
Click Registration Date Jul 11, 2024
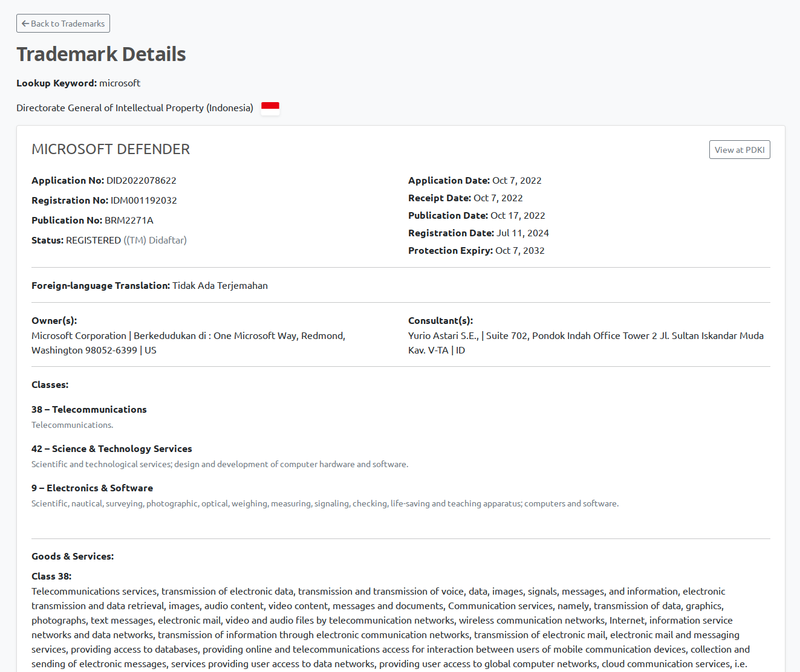[x=522, y=233]
